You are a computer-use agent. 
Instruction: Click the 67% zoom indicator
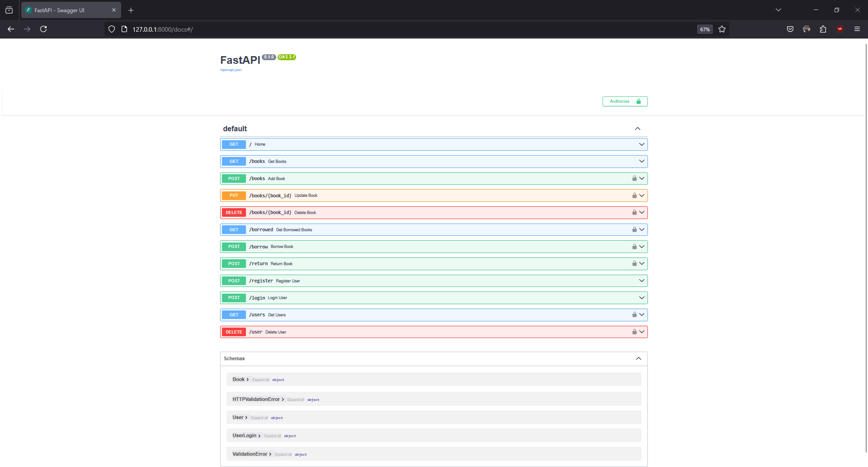(x=704, y=29)
